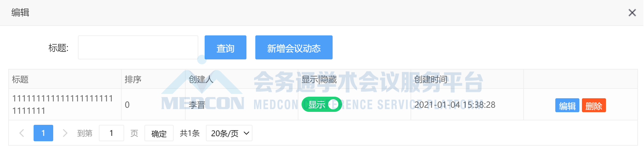Image resolution: width=644 pixels, height=164 pixels.
Task: Select the row title cell of 1s
Action: (65, 105)
